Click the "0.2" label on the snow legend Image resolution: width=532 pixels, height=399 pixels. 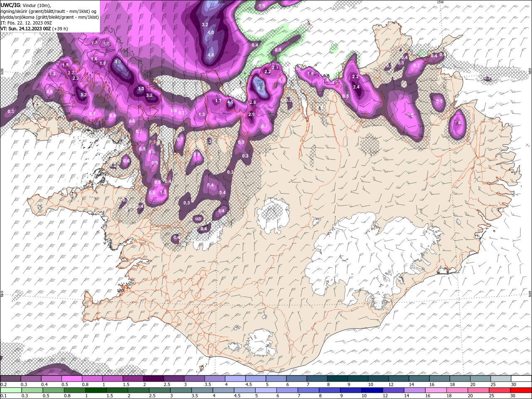[x=3, y=384]
